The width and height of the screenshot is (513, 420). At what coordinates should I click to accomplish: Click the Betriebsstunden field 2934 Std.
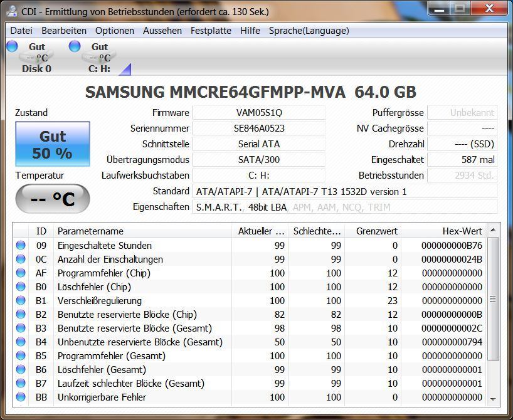(x=463, y=176)
